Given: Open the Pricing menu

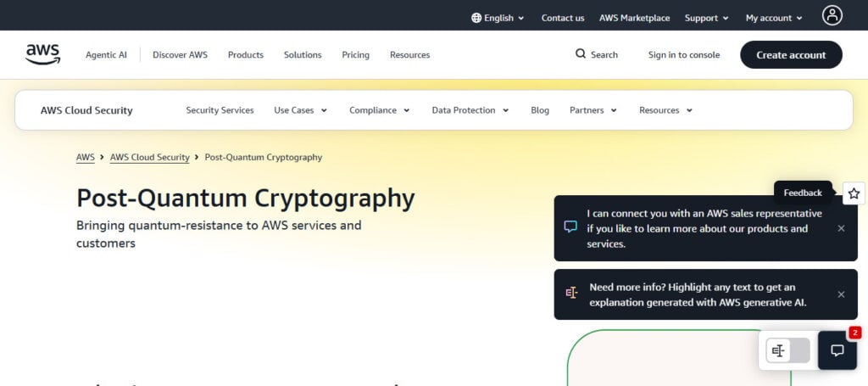Looking at the screenshot, I should [355, 55].
